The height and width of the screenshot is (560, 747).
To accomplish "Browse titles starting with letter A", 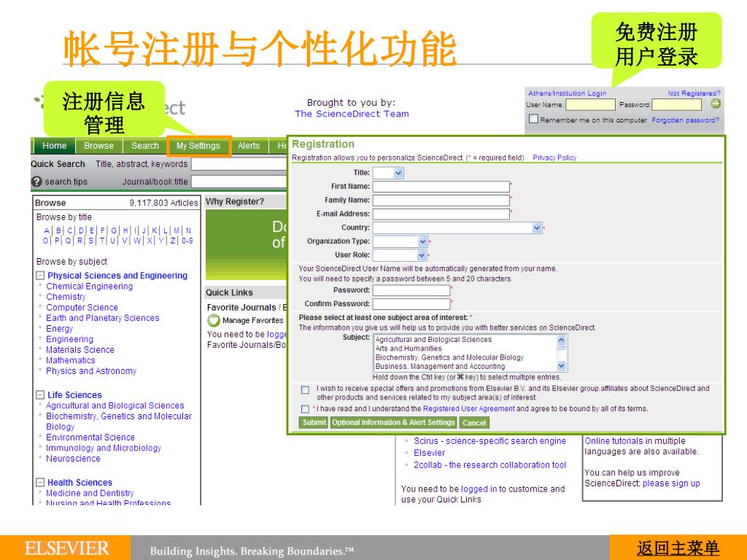I will [47, 230].
